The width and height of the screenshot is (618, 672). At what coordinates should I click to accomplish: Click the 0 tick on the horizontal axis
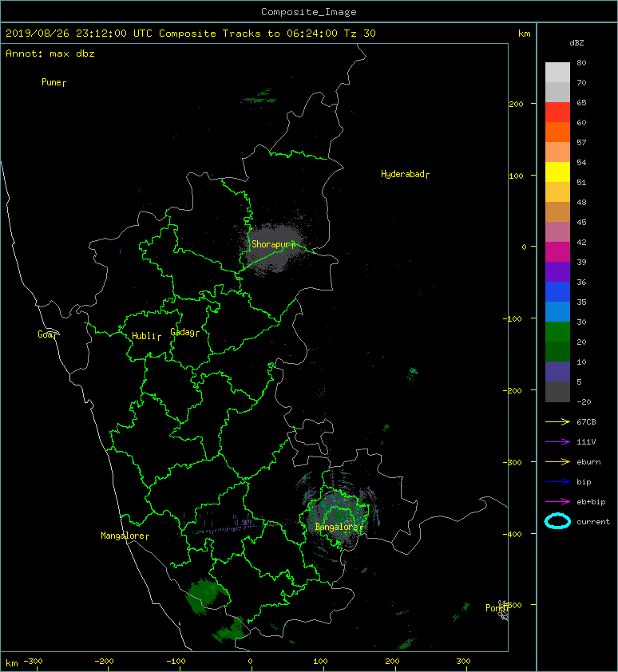tap(251, 662)
